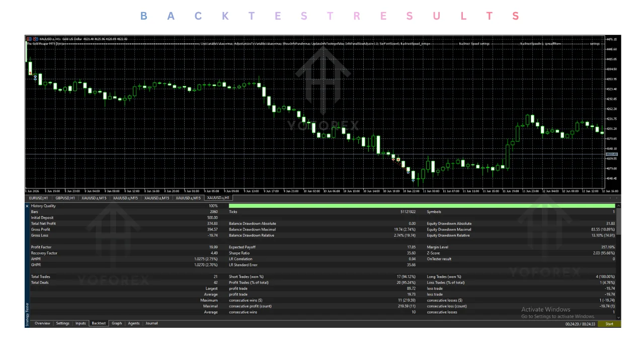Screen dimensions: 644x362
Task: Click the Gross Loss row label
Action: [x=40, y=235]
